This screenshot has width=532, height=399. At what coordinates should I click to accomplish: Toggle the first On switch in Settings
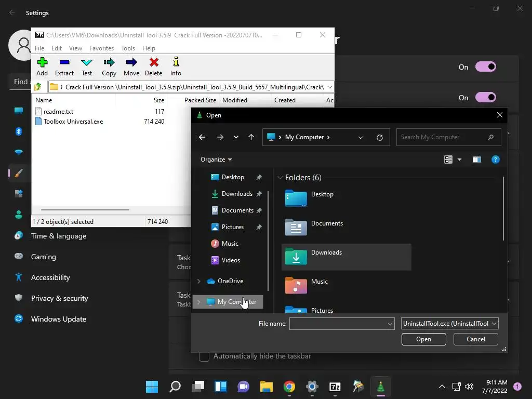pyautogui.click(x=486, y=67)
